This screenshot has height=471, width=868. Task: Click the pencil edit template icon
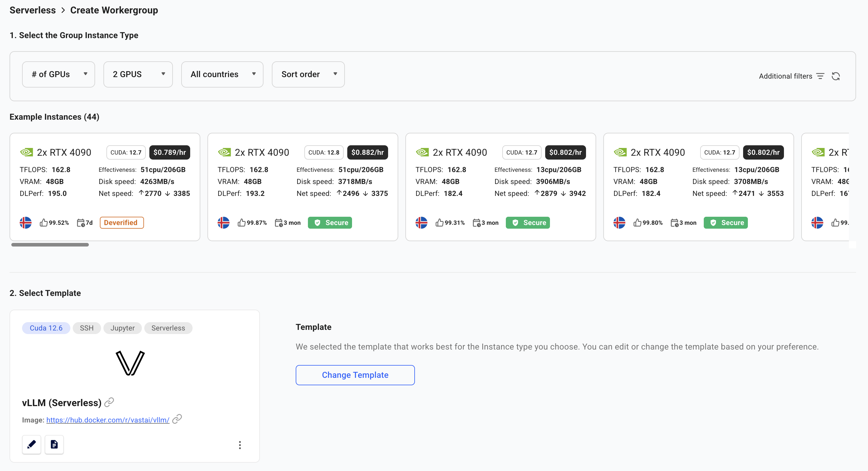[31, 445]
